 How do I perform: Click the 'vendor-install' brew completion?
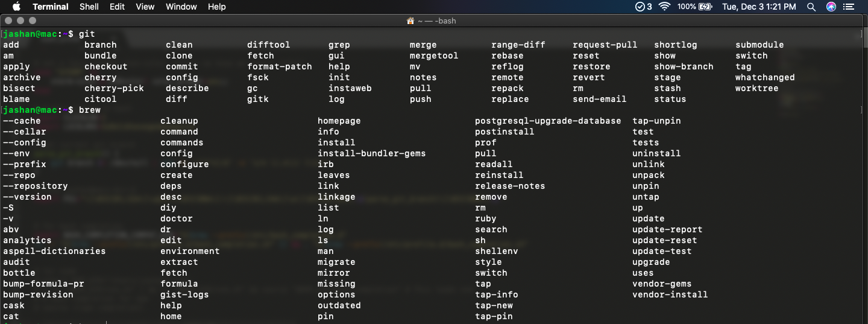coord(670,294)
